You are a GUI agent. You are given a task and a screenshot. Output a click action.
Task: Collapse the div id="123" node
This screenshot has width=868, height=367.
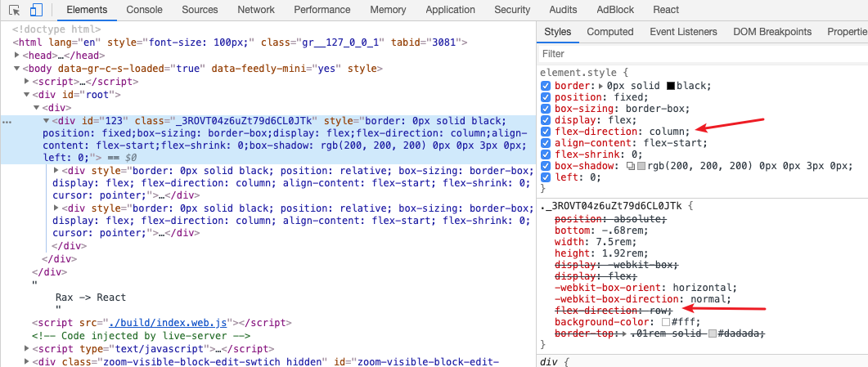(x=47, y=120)
